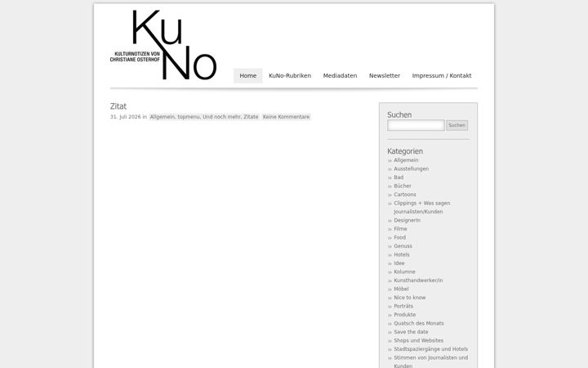The image size is (588, 368).
Task: Select the Ausstellungen category
Action: pos(412,168)
